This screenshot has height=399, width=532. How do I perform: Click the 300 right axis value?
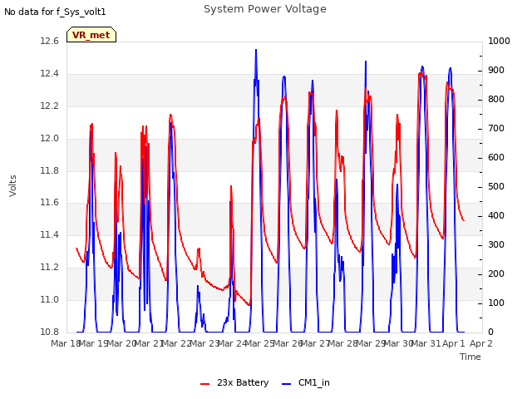496,245
